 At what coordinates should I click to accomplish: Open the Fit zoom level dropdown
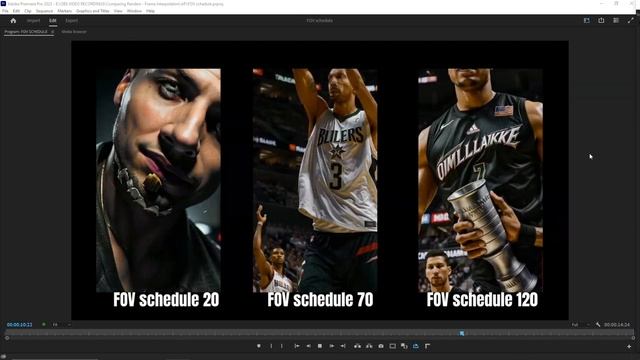[x=62, y=324]
